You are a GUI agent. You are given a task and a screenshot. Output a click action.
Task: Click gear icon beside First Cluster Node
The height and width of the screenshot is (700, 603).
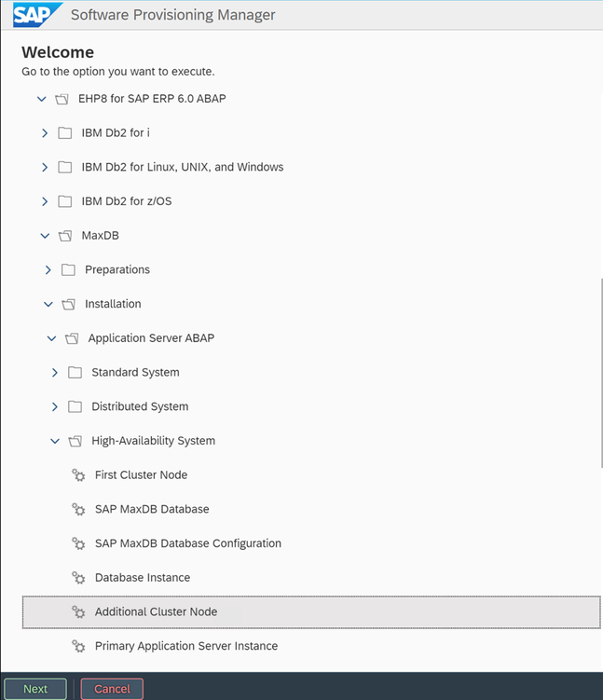coord(78,475)
